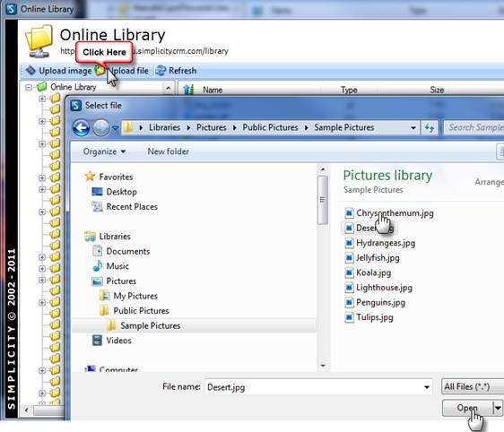Open the Organize dropdown menu
The image size is (504, 432).
(x=104, y=151)
